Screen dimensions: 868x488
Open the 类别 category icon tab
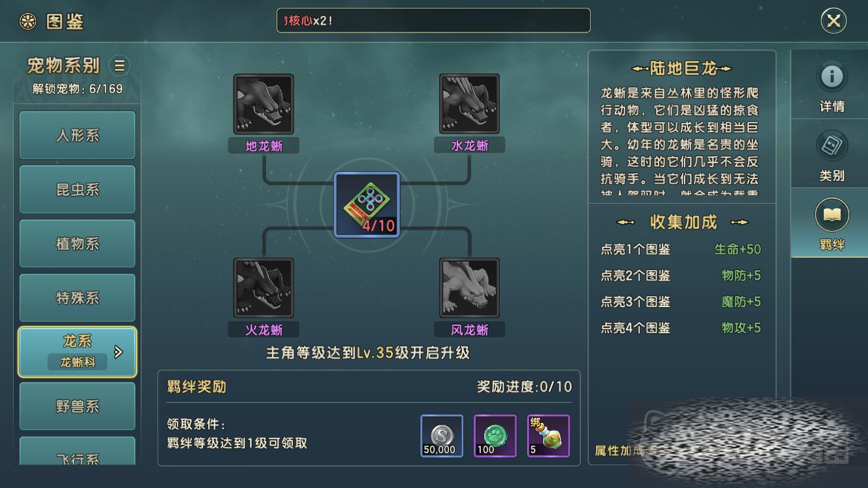click(832, 146)
